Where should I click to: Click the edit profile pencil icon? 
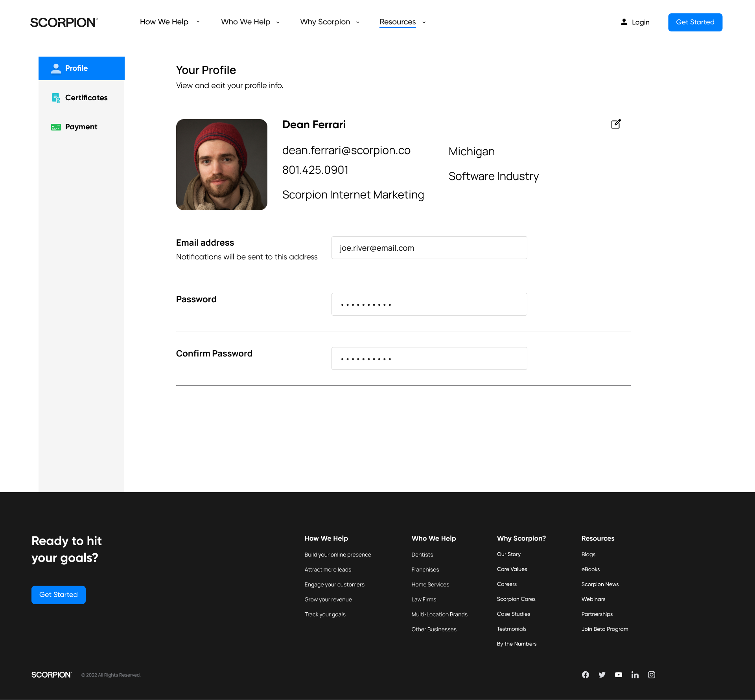[x=616, y=124]
